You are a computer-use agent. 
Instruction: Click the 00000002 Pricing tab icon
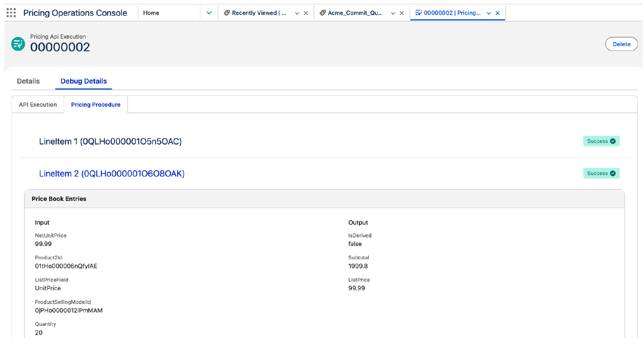point(418,13)
